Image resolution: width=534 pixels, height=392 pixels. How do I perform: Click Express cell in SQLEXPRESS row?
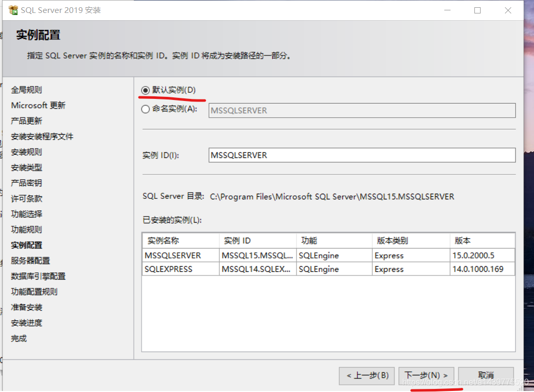coord(412,269)
